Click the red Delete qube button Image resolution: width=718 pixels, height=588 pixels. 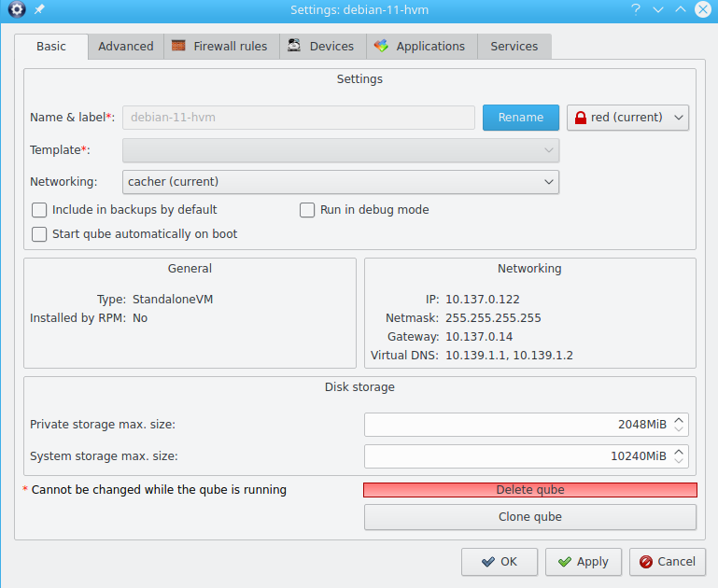coord(529,490)
